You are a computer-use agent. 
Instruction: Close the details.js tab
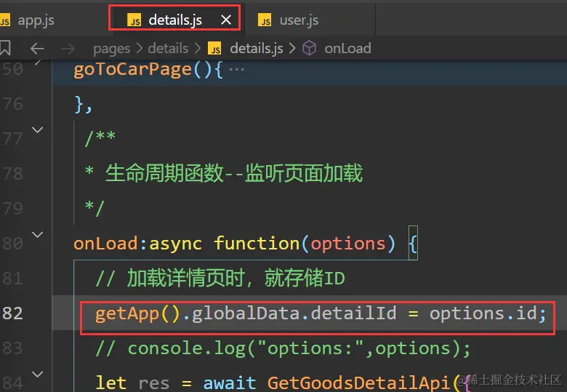click(x=226, y=20)
